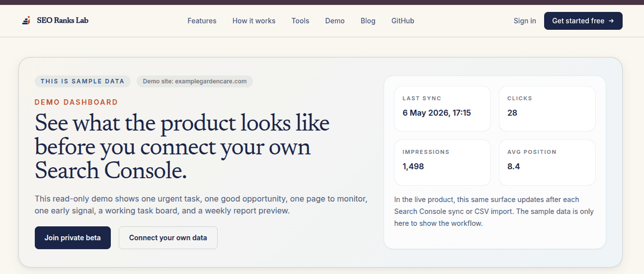The width and height of the screenshot is (644, 274).
Task: Click the arrow in Get started free
Action: [611, 21]
